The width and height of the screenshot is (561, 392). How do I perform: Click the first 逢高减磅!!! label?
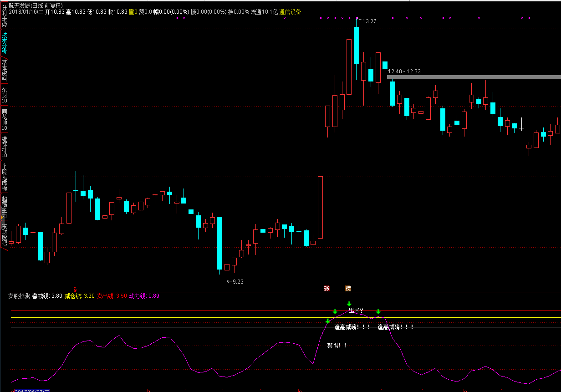pyautogui.click(x=352, y=327)
